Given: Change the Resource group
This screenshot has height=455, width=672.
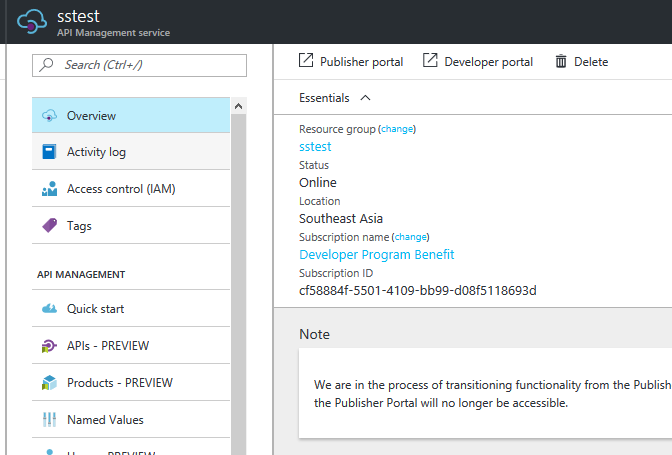Looking at the screenshot, I should click(x=397, y=129).
